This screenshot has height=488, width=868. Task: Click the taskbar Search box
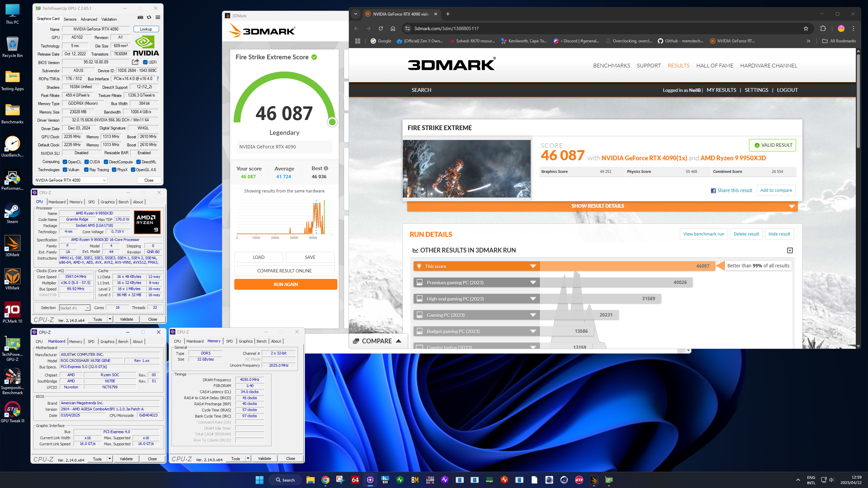coord(285,480)
